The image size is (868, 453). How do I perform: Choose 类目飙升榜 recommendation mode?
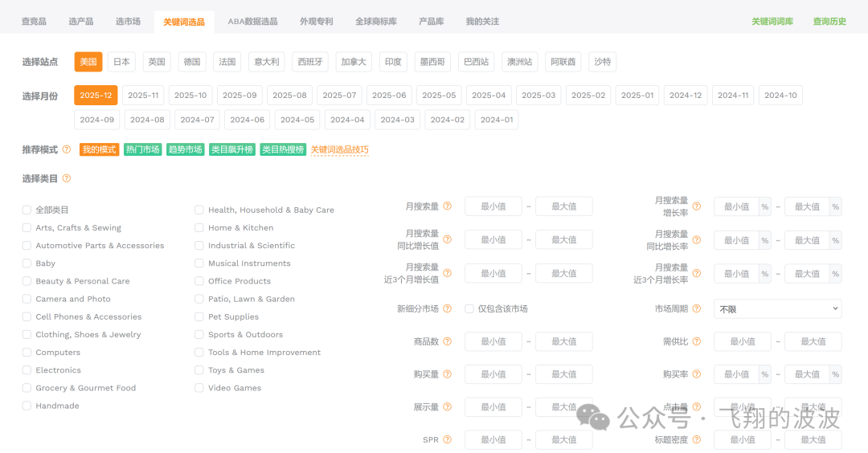(x=232, y=149)
